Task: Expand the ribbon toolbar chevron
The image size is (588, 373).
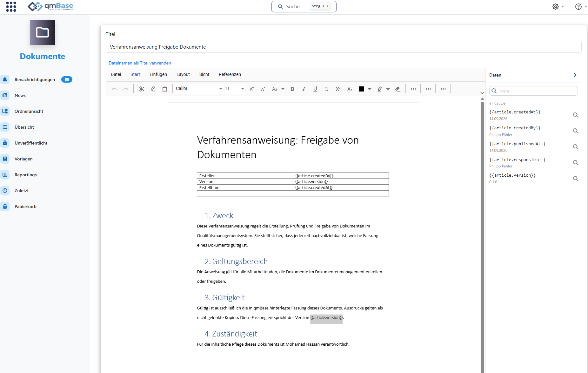Action: point(482,93)
